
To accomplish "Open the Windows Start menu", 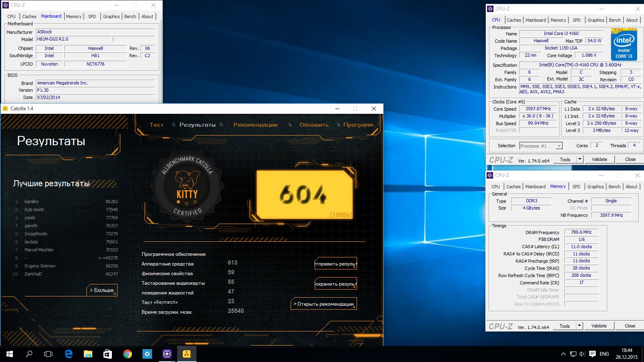I will pyautogui.click(x=10, y=354).
